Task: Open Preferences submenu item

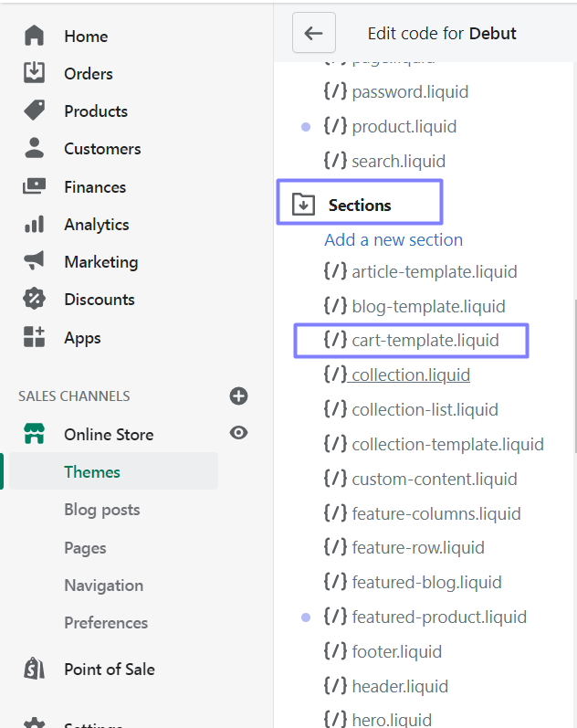Action: [x=106, y=623]
